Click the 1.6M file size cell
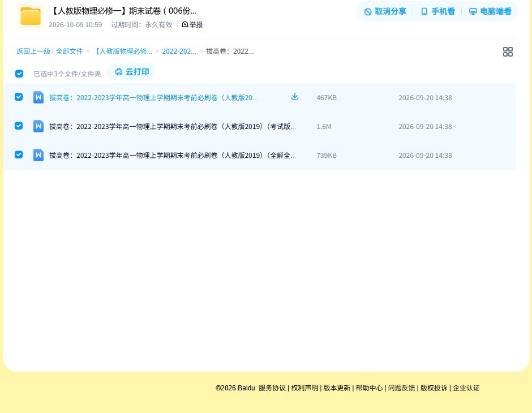532x413 pixels. 324,127
